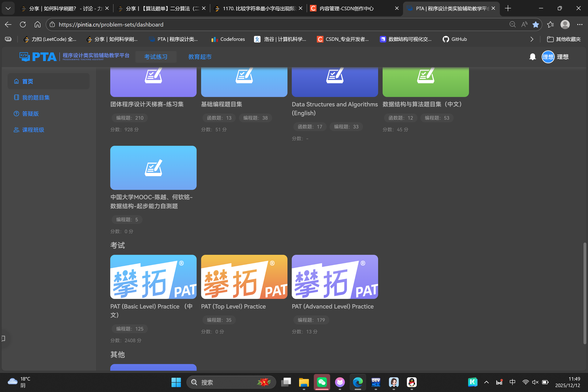This screenshot has height=392, width=588.
Task: Open the notification bell icon
Action: tap(533, 57)
